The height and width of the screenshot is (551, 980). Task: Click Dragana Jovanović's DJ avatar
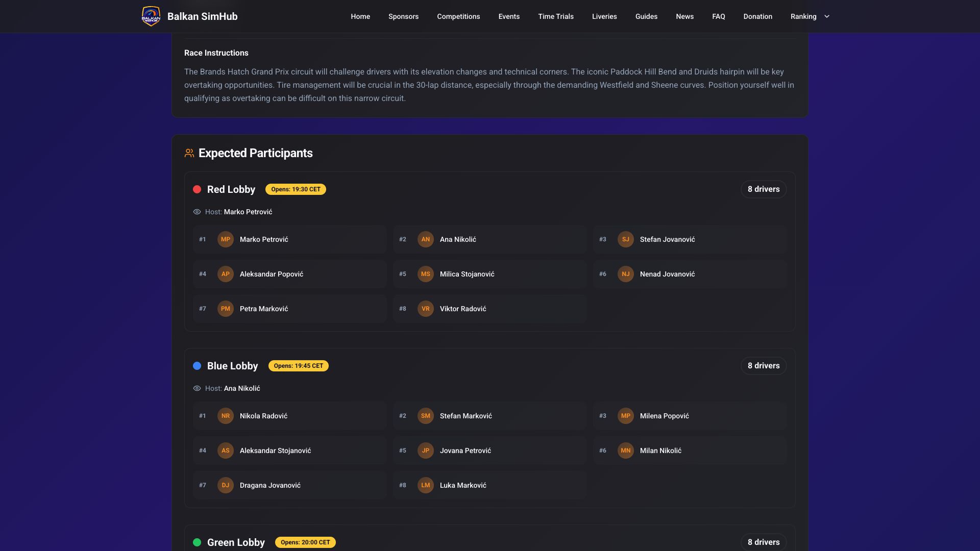point(225,485)
